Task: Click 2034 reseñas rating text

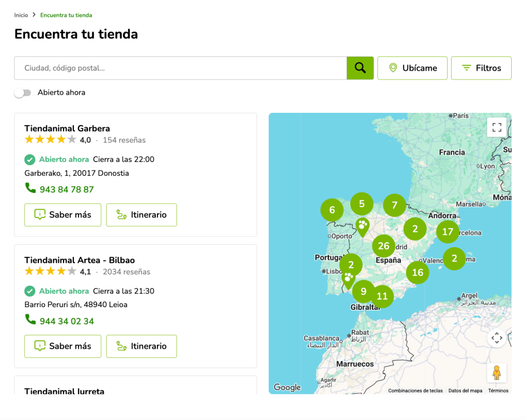Action: coord(127,272)
